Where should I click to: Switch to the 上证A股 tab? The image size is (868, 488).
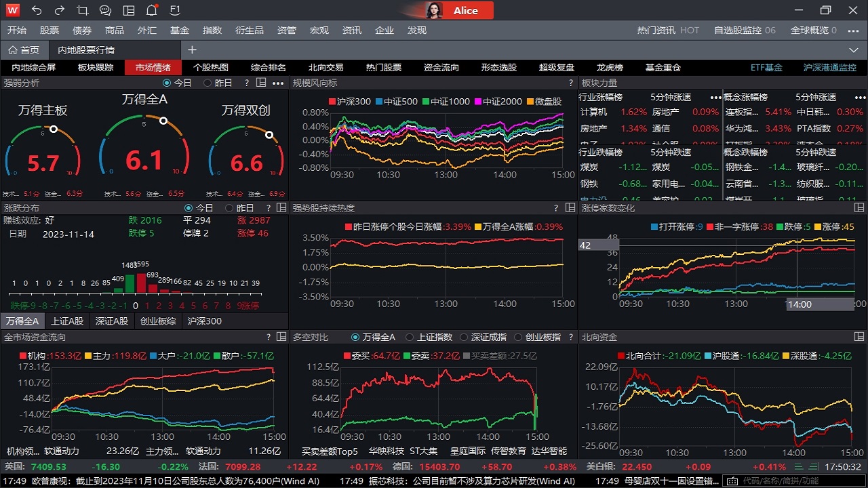pyautogui.click(x=67, y=321)
